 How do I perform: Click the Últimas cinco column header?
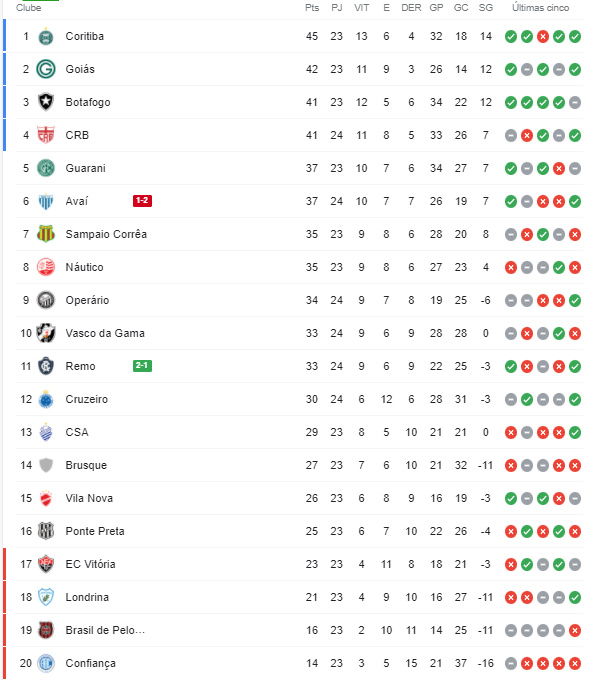(541, 8)
